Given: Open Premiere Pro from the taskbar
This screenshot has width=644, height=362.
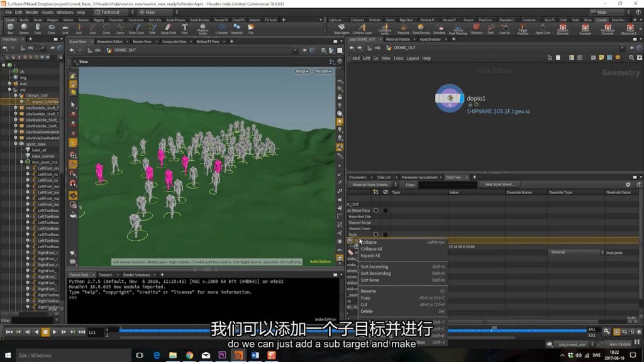Looking at the screenshot, I should click(222, 355).
